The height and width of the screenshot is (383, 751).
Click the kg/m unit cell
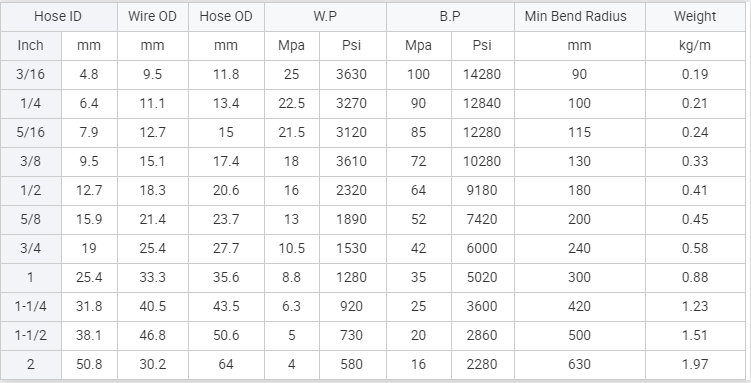[x=695, y=46]
